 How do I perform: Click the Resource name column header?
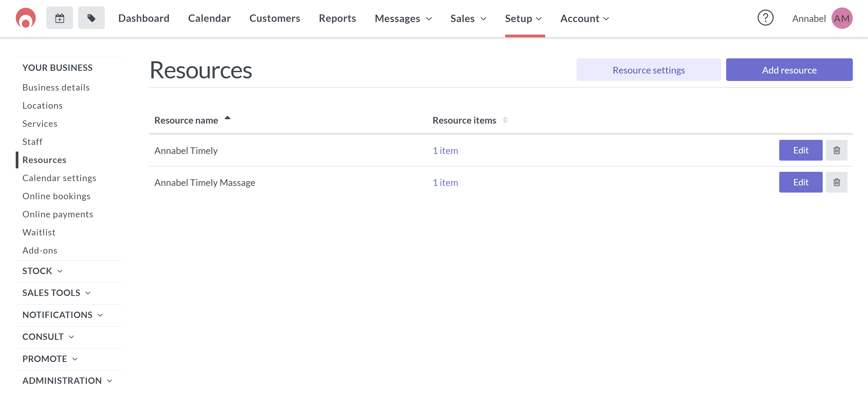point(186,120)
